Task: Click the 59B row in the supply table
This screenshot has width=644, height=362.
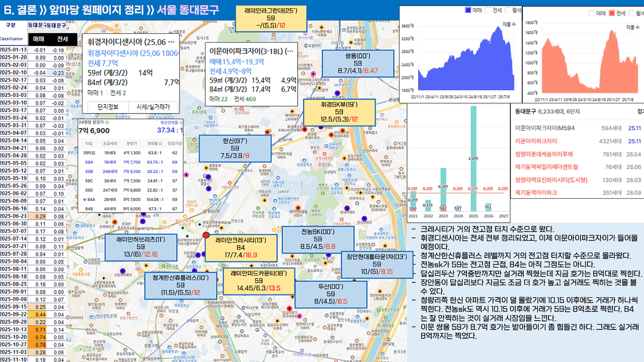Action: click(x=131, y=171)
